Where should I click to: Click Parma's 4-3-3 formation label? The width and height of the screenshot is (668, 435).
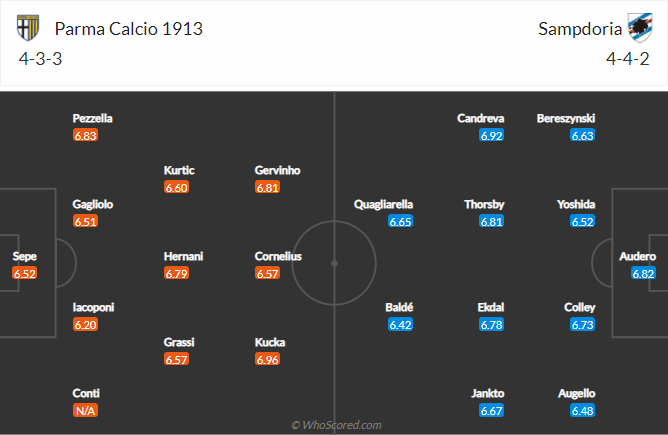[41, 59]
